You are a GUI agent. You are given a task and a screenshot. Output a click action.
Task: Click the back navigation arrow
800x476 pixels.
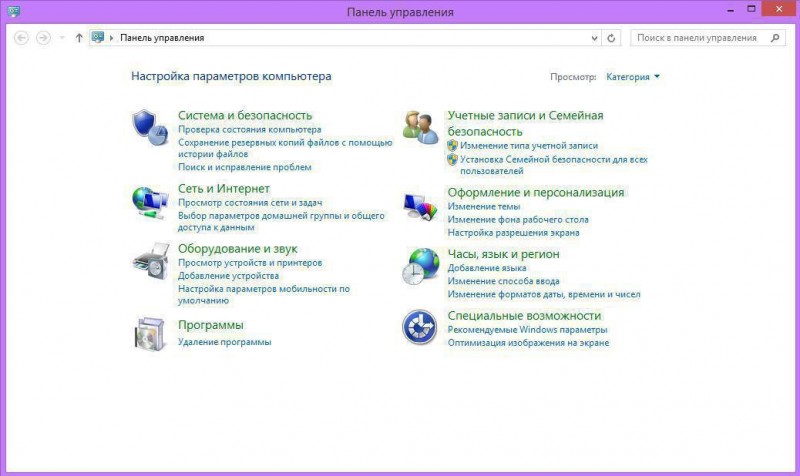tap(21, 38)
